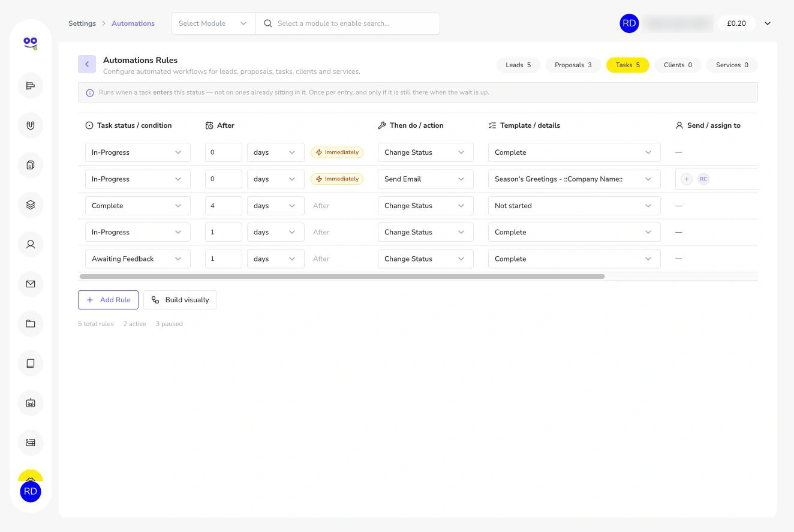Click the Add Rule button
The height and width of the screenshot is (532, 794).
coord(108,300)
